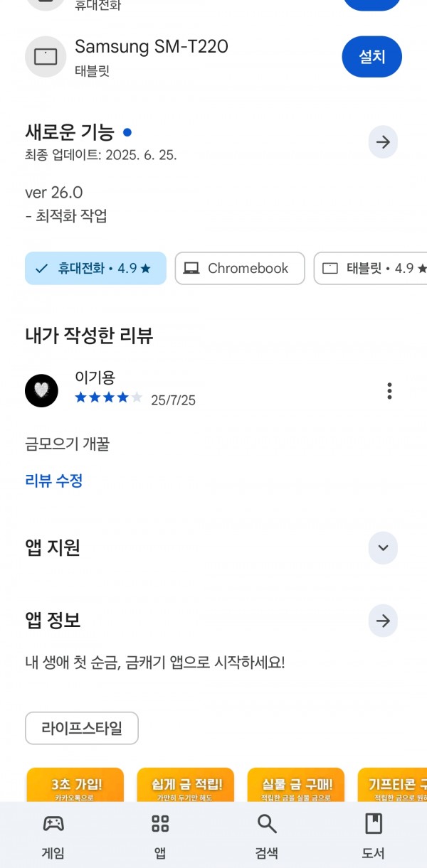Open review options three-dot menu
Image resolution: width=427 pixels, height=868 pixels.
[389, 390]
